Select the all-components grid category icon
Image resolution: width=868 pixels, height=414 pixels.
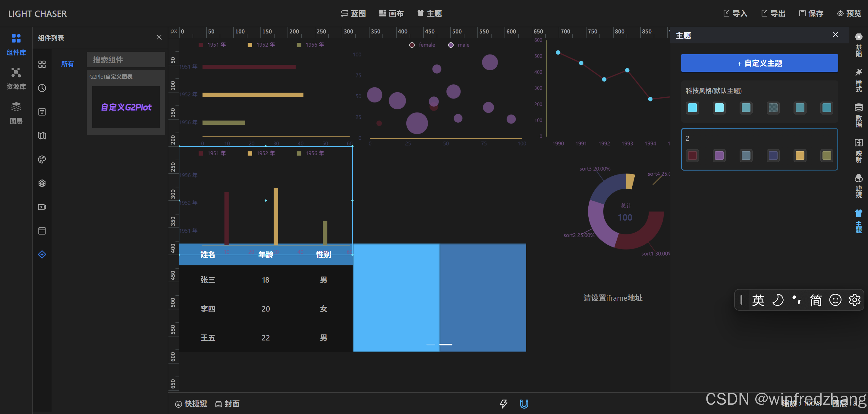point(42,64)
